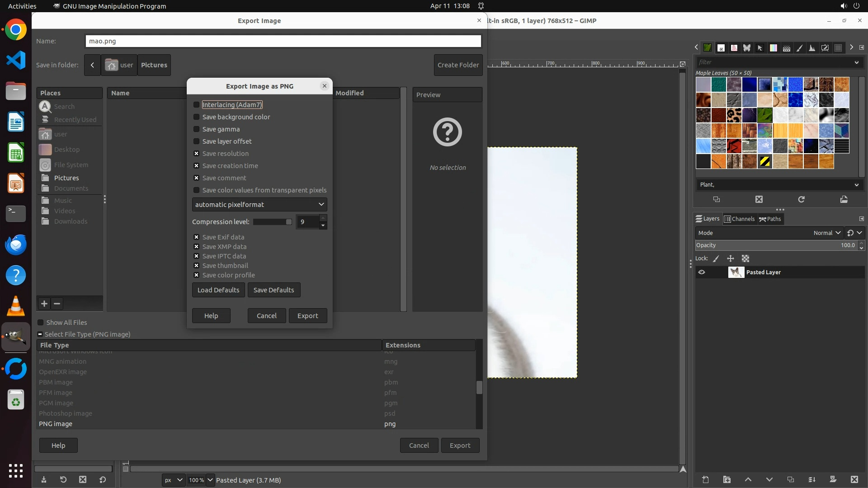Hide the Pasted Layer with eye icon
The width and height of the screenshot is (868, 488).
[702, 272]
